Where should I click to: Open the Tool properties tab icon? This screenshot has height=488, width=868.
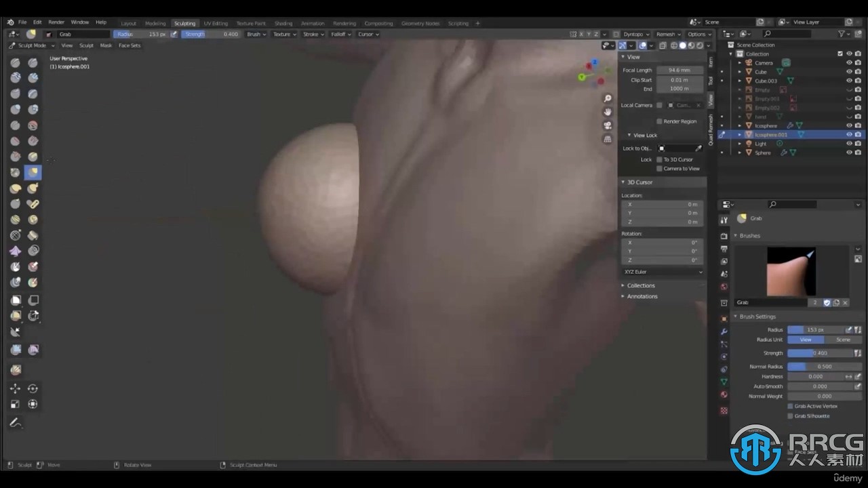[724, 220]
